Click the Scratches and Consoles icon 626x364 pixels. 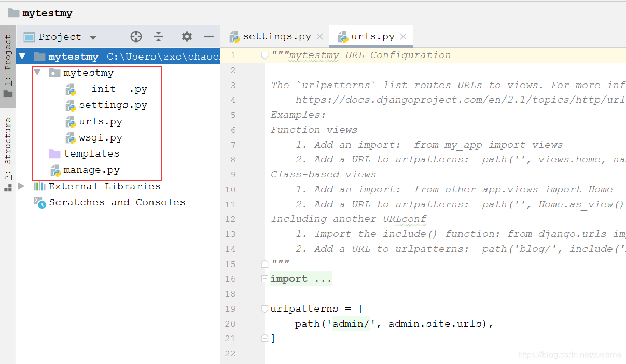tap(39, 202)
